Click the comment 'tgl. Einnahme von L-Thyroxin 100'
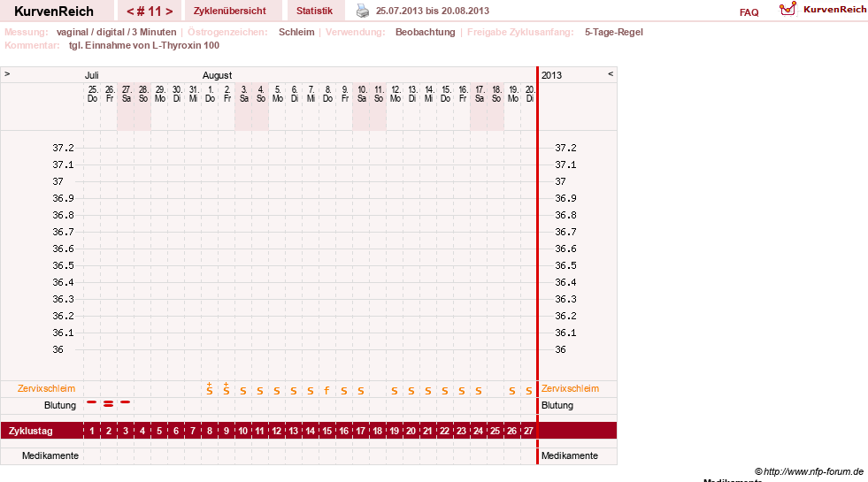The height and width of the screenshot is (482, 868). pyautogui.click(x=144, y=45)
